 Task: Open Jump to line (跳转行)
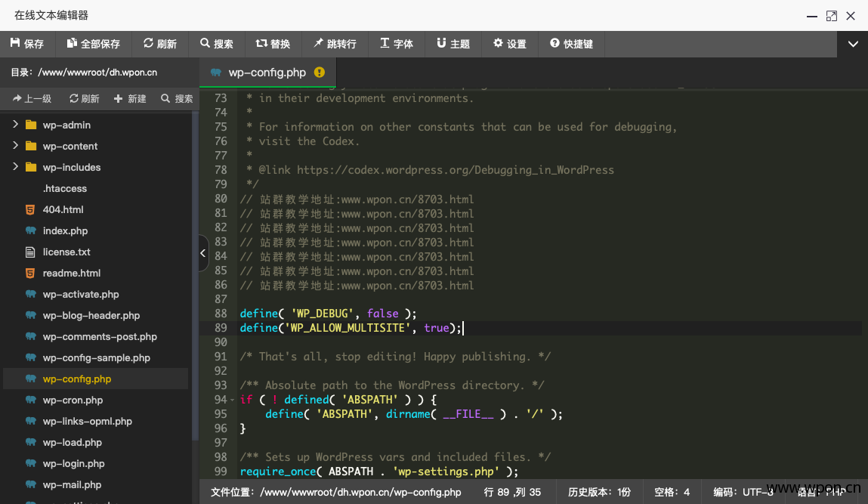pyautogui.click(x=335, y=44)
